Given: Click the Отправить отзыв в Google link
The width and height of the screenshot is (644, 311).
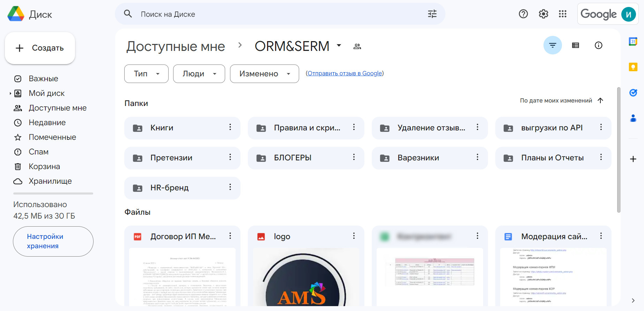Looking at the screenshot, I should pos(345,73).
